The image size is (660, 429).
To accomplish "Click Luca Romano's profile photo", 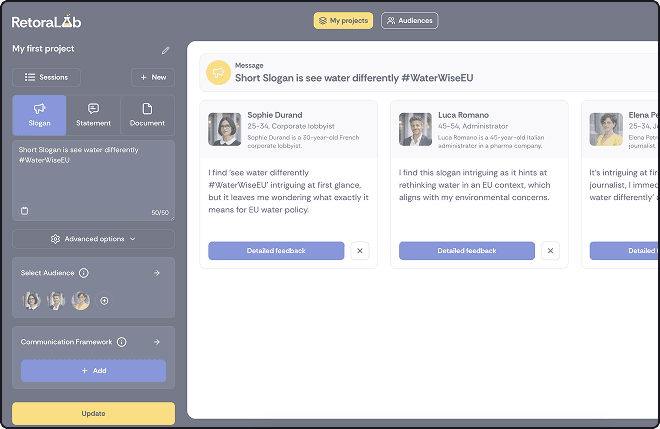I will coord(415,129).
